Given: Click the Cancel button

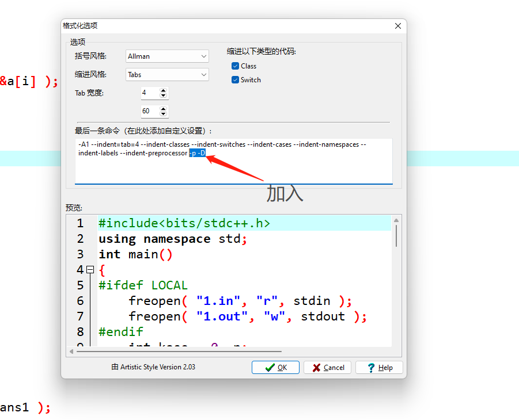Looking at the screenshot, I should [327, 368].
